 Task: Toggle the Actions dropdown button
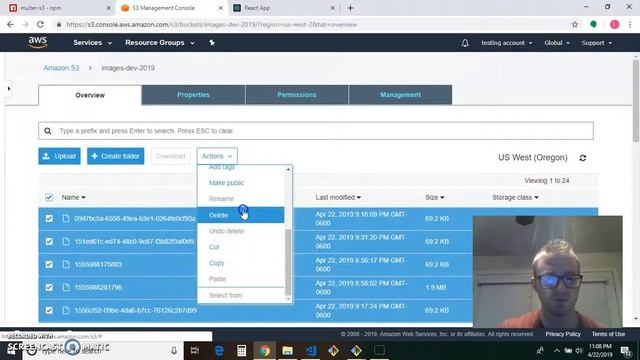[217, 156]
